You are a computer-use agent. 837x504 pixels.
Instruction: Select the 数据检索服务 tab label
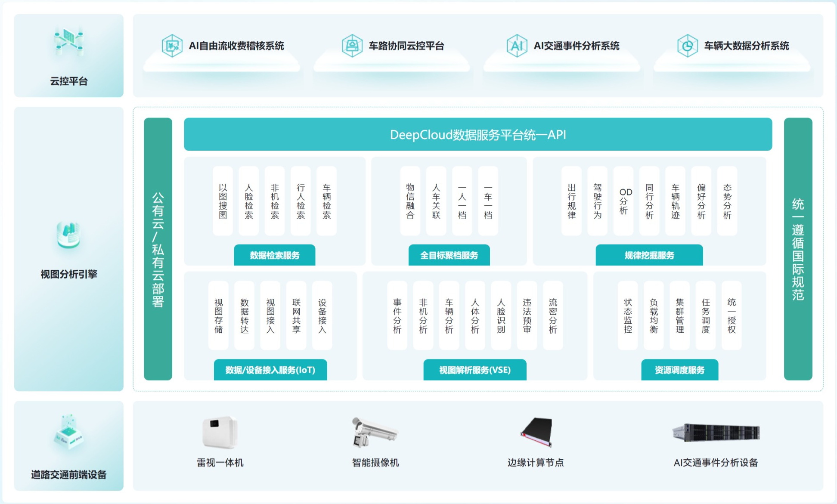tap(274, 255)
